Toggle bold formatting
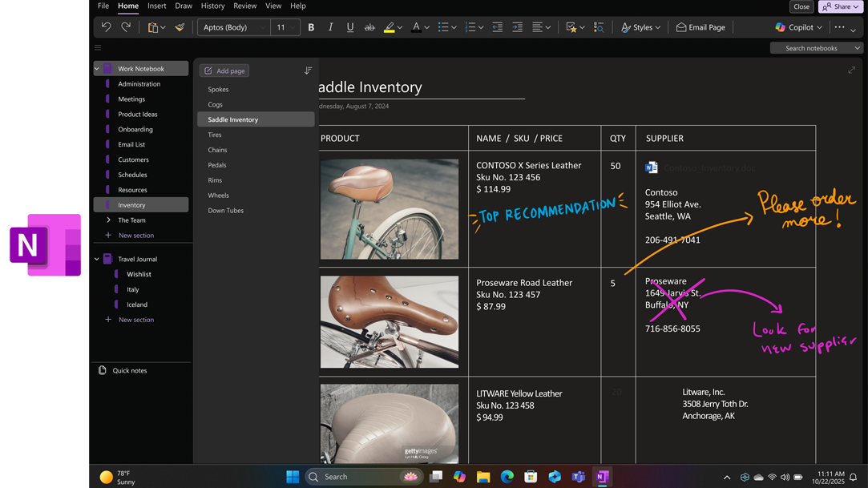Viewport: 868px width, 488px height. coord(311,27)
